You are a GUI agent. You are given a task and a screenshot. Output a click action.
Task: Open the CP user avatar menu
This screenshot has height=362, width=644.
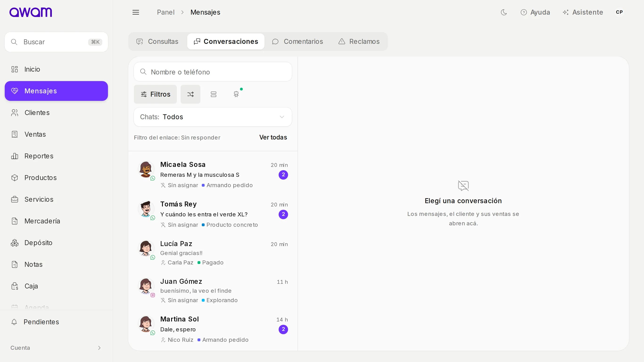coord(619,12)
